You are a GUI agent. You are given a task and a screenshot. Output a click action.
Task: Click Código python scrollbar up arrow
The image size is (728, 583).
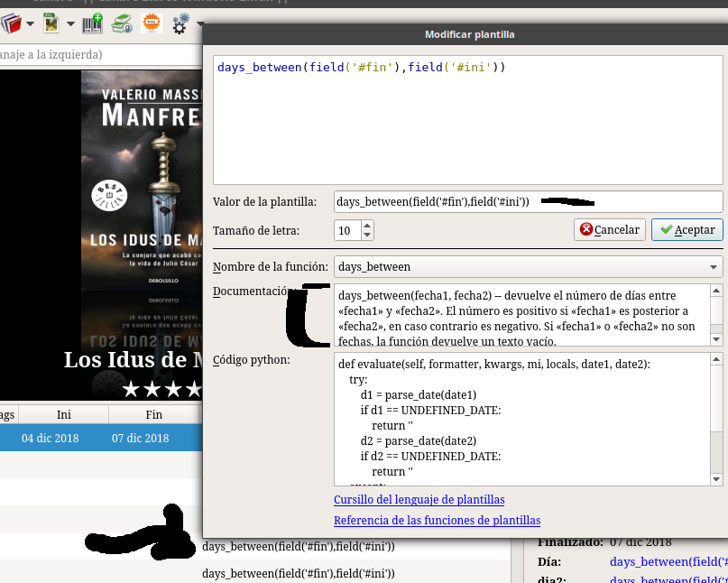(716, 359)
